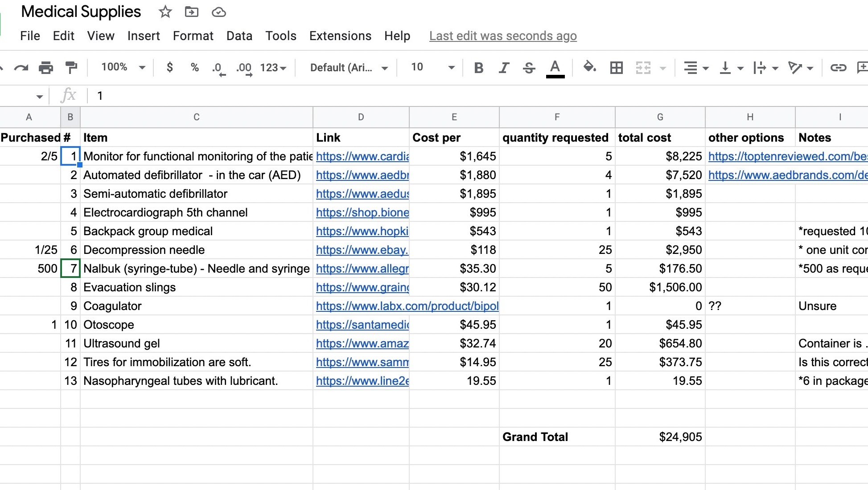Open the vertical align dropdown
868x490 pixels.
tap(731, 68)
